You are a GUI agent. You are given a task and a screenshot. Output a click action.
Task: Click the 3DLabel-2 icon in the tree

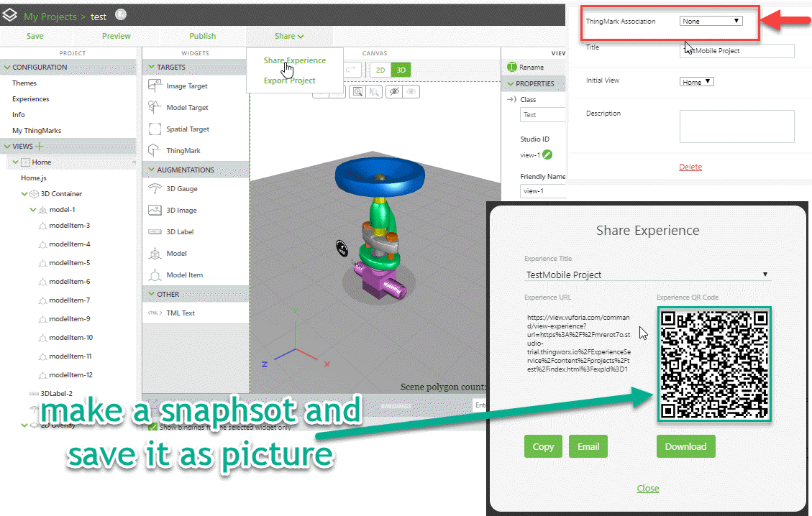[35, 393]
